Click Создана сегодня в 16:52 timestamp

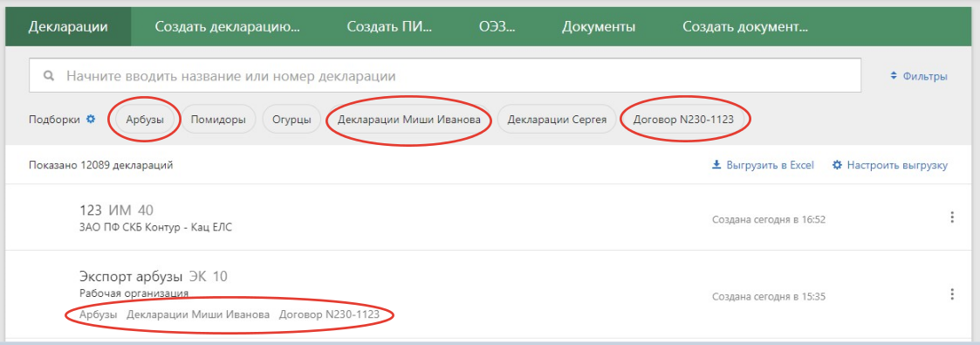770,219
